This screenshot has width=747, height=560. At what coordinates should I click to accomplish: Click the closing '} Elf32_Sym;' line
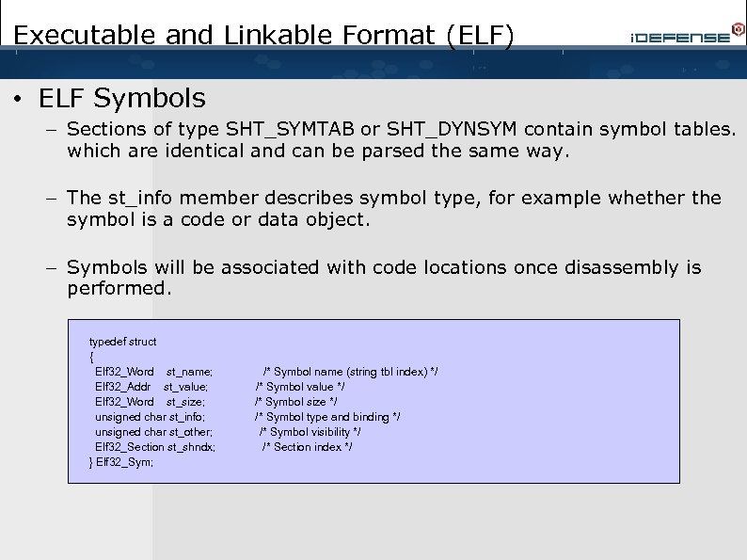(x=121, y=462)
